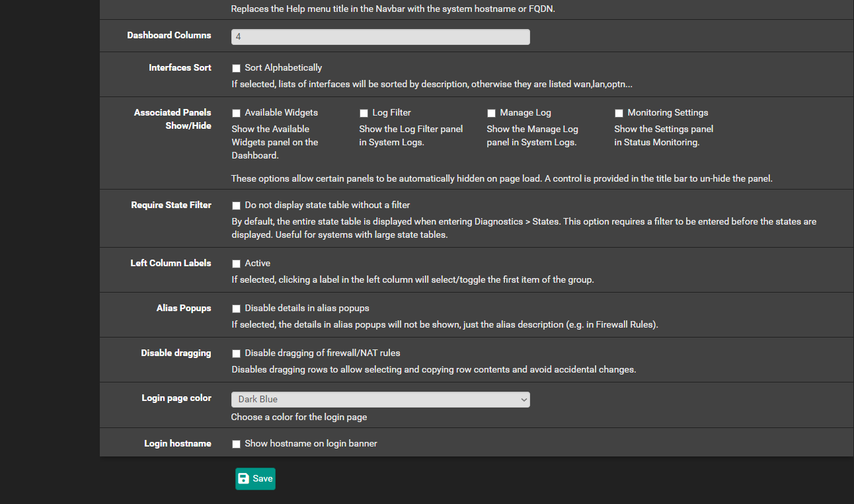Click 'Choose a color for the login page' text
854x504 pixels.
point(299,417)
